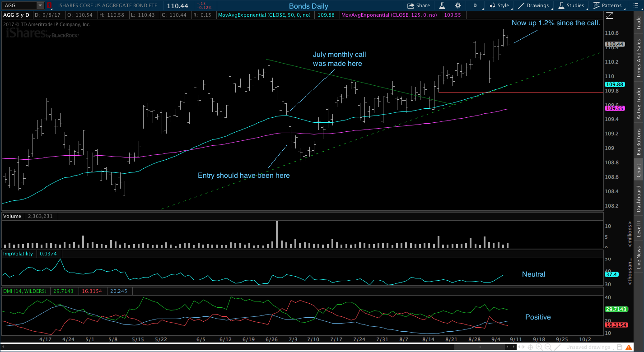This screenshot has height=352, width=644.
Task: Click the 109.88 cyan moving average price bubble
Action: [x=615, y=84]
